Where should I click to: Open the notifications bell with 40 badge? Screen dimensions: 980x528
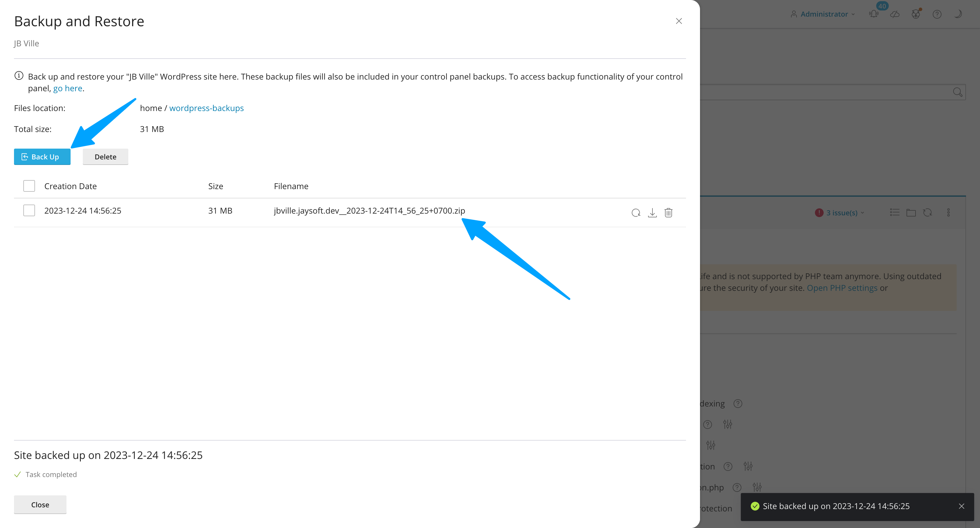point(874,14)
